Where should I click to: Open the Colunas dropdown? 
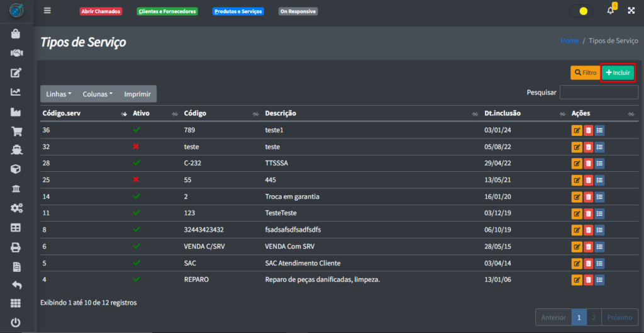pyautogui.click(x=97, y=94)
